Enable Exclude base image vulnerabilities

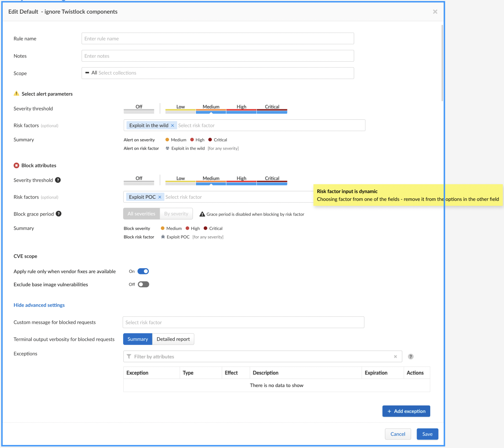tap(144, 285)
